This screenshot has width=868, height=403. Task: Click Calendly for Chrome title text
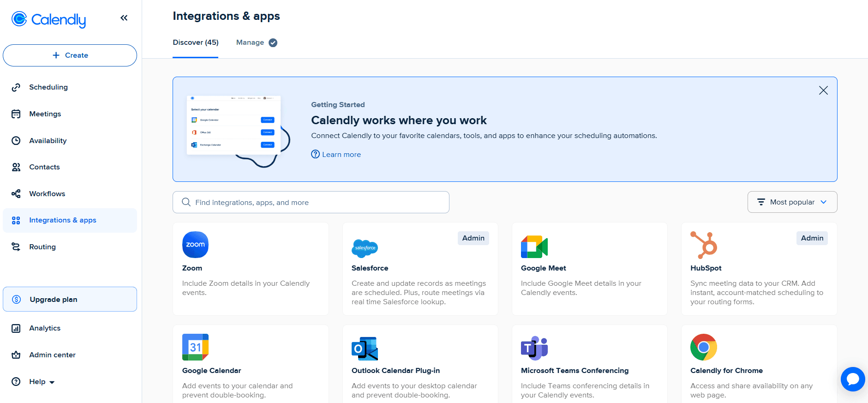click(726, 371)
